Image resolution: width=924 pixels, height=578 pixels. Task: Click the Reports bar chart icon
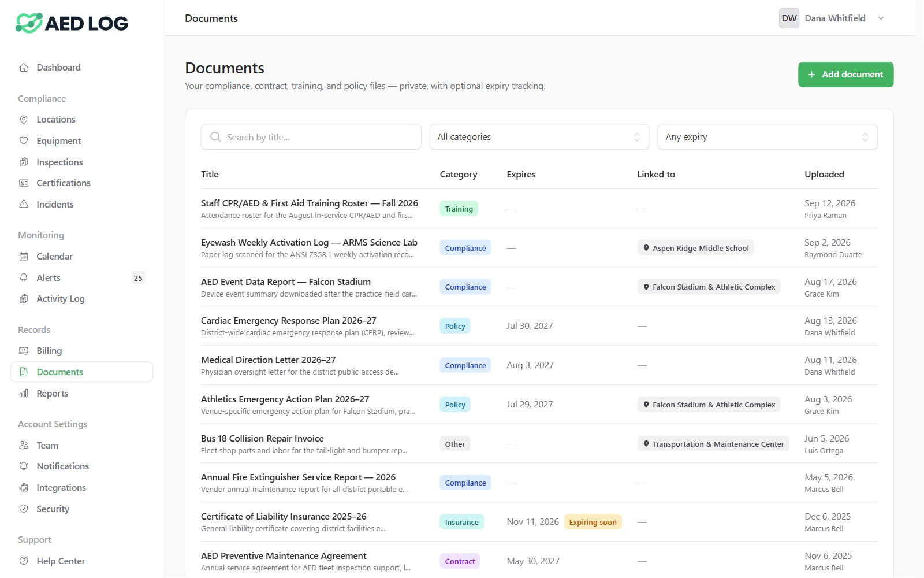24,394
